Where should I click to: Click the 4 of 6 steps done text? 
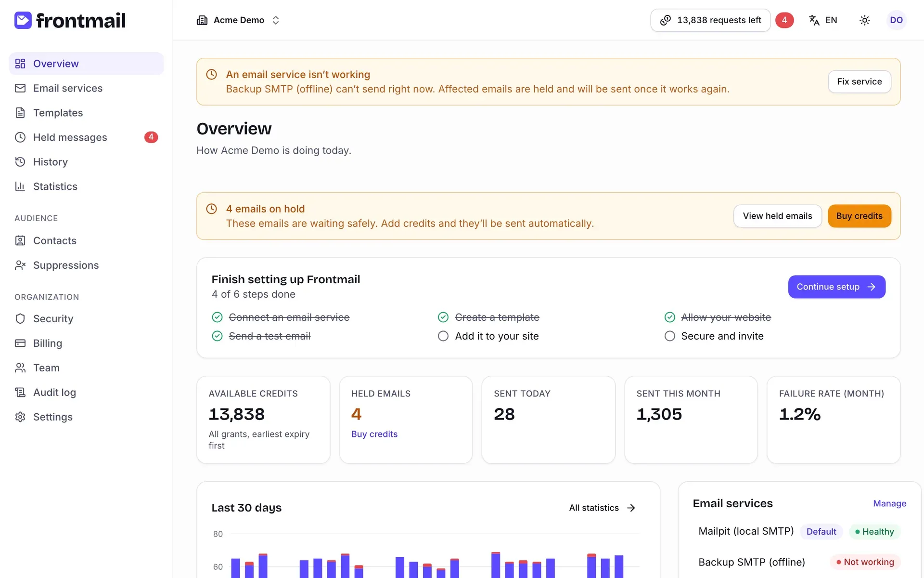click(253, 294)
